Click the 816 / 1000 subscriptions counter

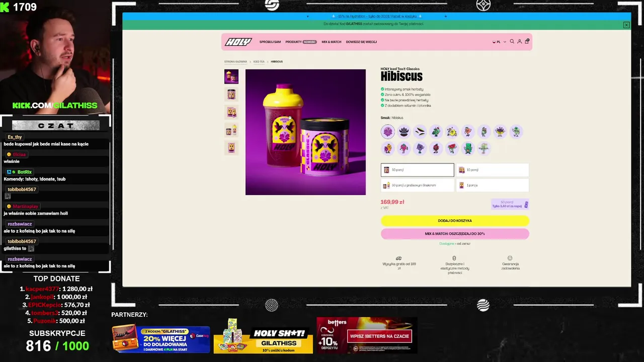[57, 346]
